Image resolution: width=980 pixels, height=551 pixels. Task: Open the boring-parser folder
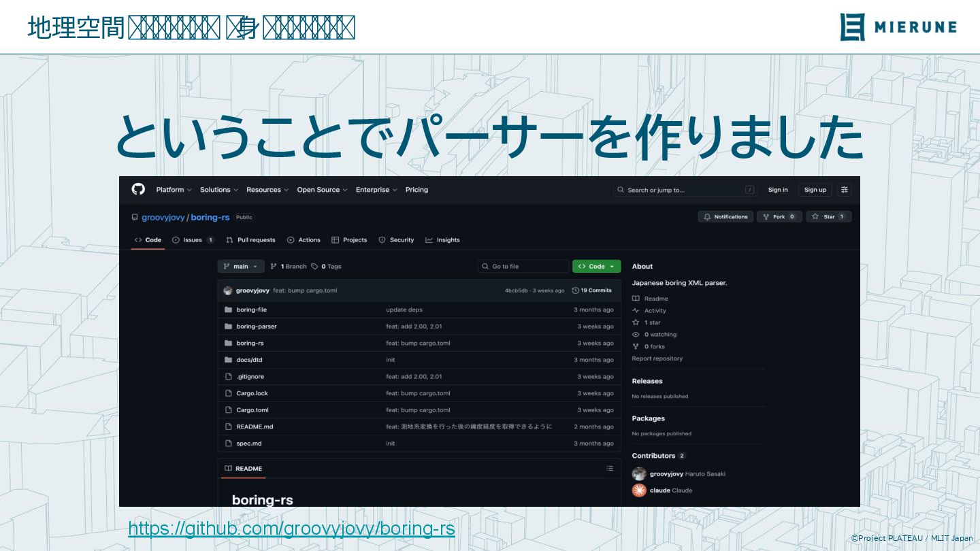point(257,327)
